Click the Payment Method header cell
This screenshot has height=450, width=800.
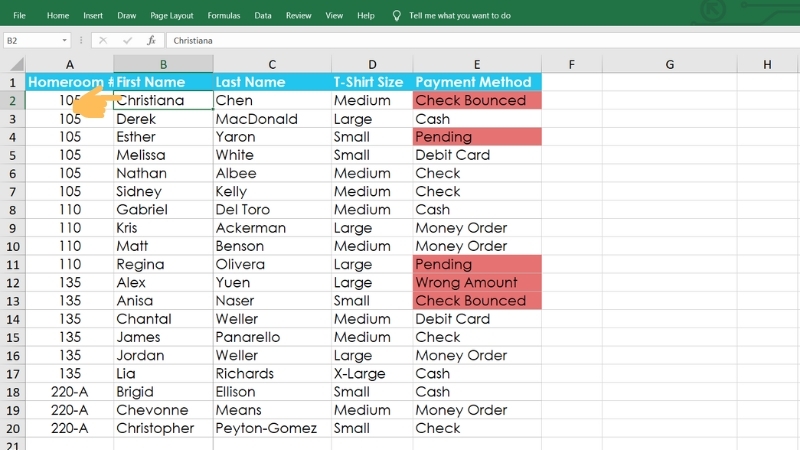[x=477, y=82]
